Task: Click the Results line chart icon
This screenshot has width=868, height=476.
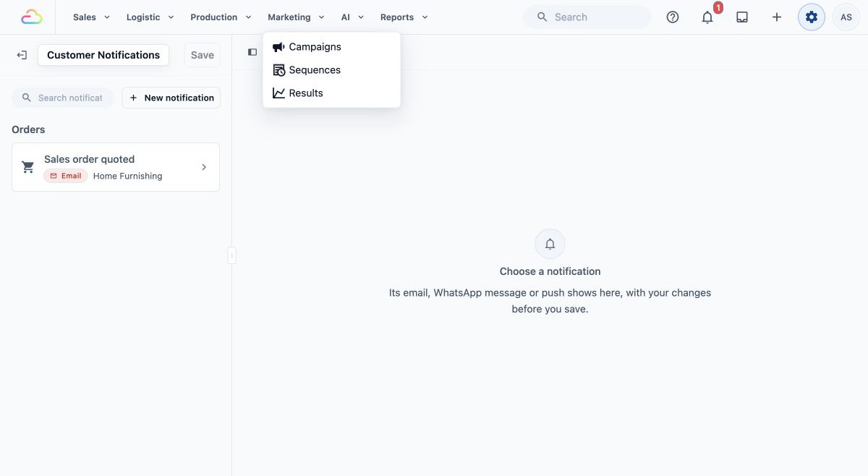Action: tap(278, 93)
